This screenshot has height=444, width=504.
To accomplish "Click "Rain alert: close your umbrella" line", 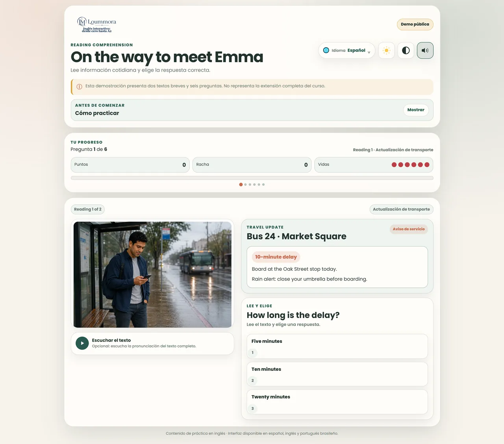I will click(x=309, y=279).
